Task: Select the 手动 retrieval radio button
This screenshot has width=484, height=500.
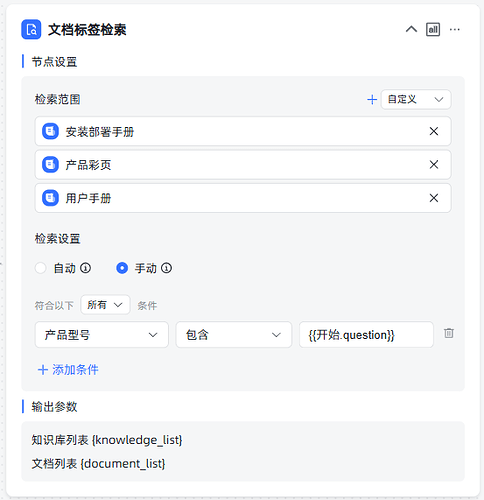Action: pyautogui.click(x=122, y=268)
